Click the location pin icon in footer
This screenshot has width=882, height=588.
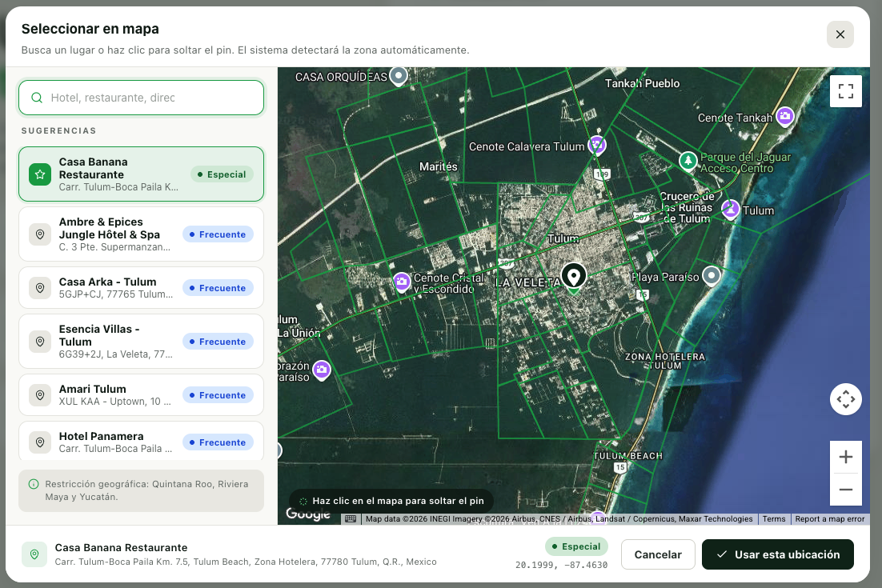[x=34, y=554]
